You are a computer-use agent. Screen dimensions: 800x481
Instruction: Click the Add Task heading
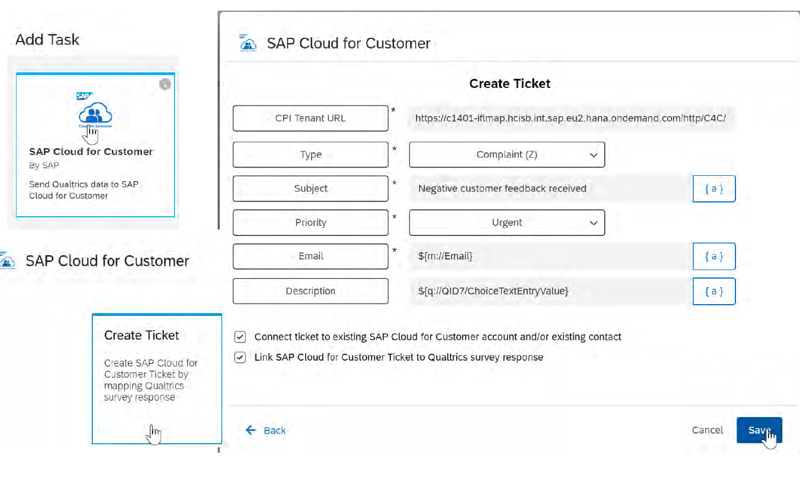pos(47,40)
